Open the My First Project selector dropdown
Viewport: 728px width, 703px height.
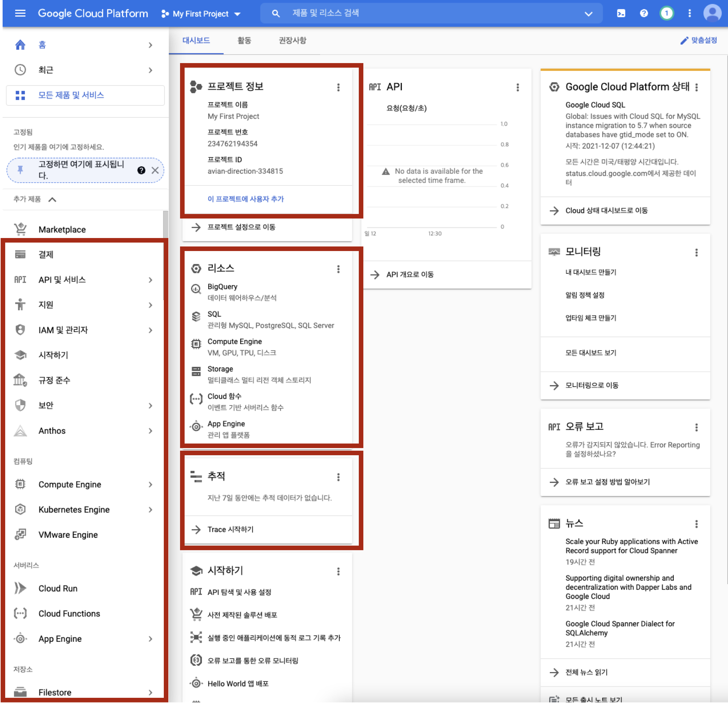click(x=201, y=14)
